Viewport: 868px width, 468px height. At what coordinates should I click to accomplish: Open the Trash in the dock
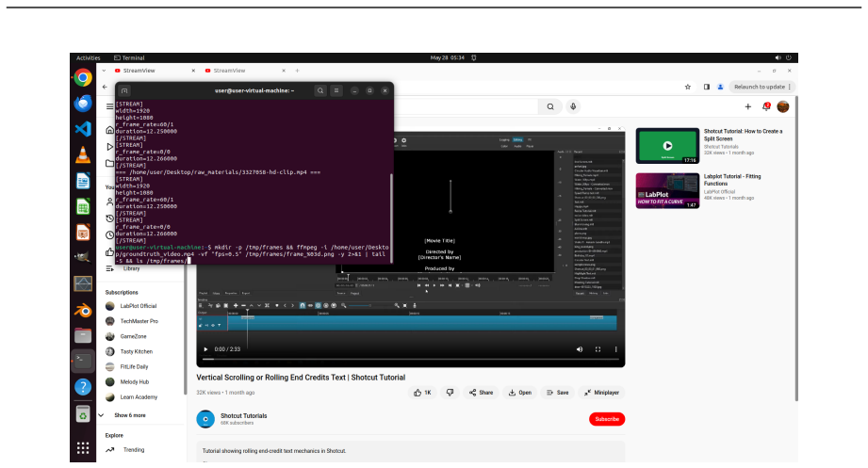(x=83, y=413)
